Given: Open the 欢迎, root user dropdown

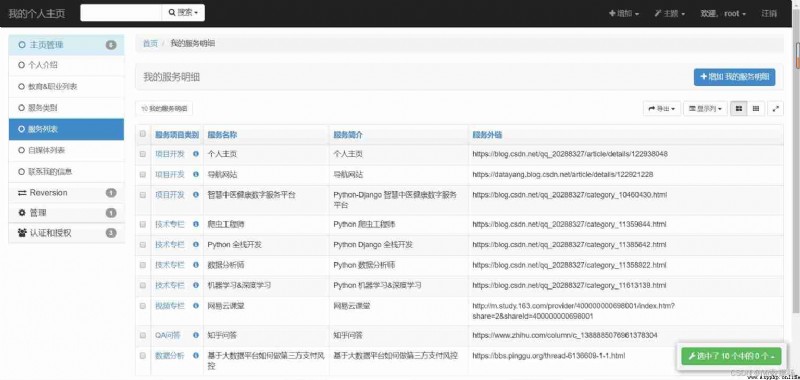Looking at the screenshot, I should pyautogui.click(x=723, y=14).
